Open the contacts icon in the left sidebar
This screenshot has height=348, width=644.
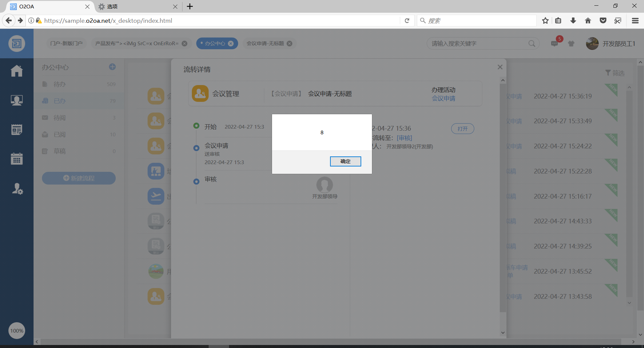point(17,100)
